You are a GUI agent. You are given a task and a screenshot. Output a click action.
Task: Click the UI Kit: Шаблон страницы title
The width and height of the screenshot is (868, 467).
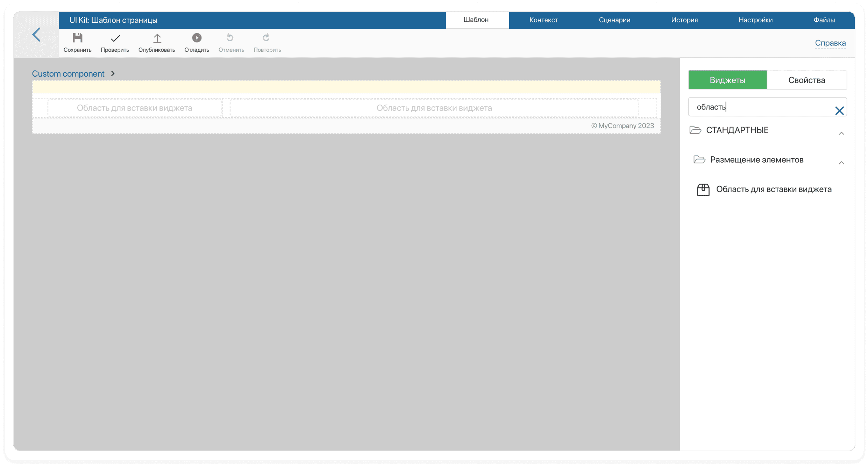(x=113, y=20)
